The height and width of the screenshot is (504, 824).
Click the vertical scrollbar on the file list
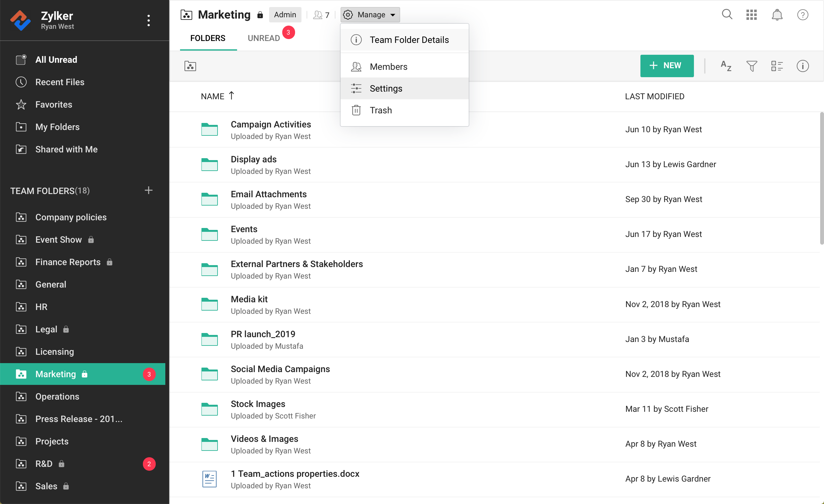click(821, 178)
